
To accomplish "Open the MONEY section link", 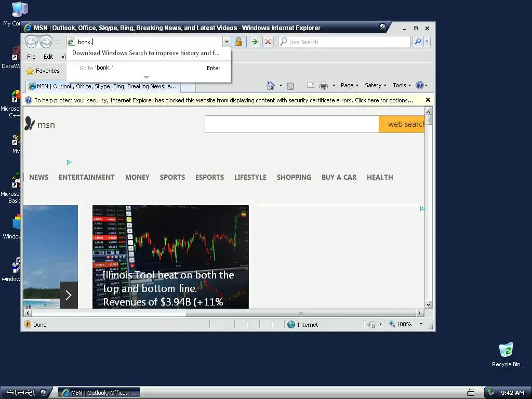I will 137,177.
